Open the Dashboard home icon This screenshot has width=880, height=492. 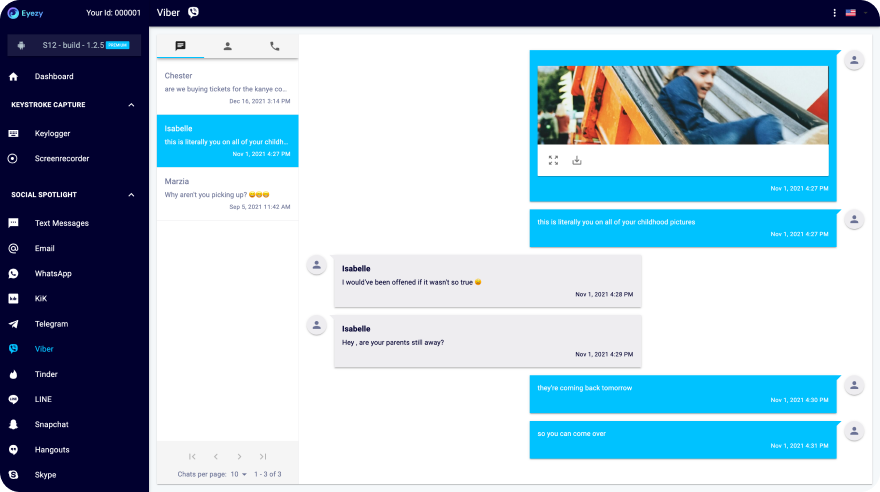13,76
